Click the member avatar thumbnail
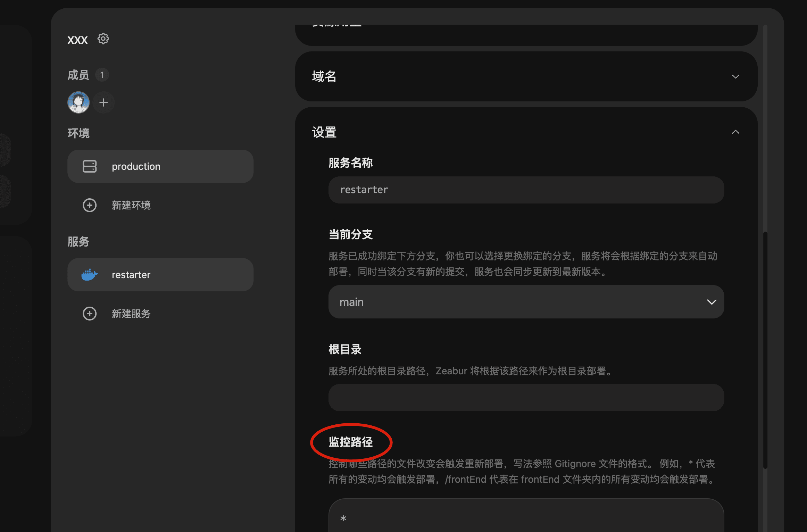807x532 pixels. 78,102
